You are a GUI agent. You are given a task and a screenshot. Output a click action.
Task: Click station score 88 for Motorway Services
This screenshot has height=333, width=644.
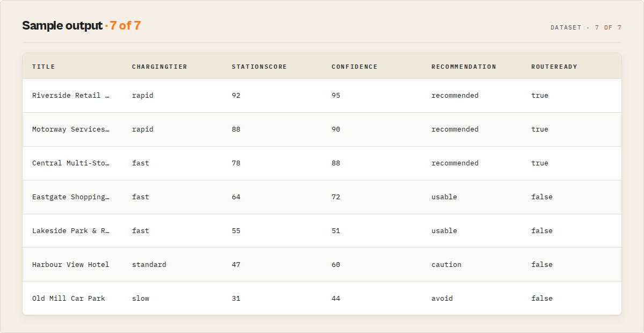[x=236, y=129]
